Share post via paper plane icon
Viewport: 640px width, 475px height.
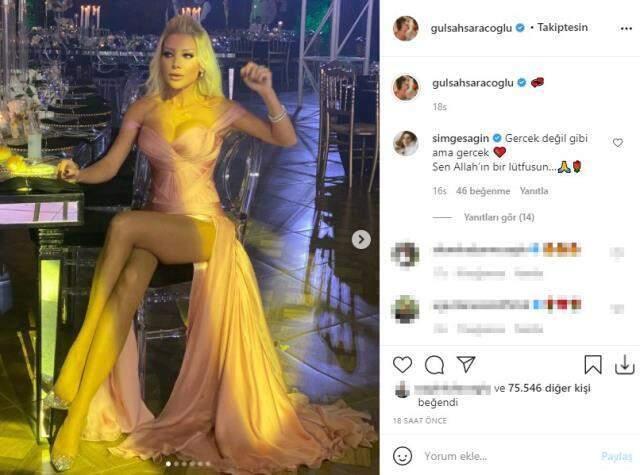point(466,364)
